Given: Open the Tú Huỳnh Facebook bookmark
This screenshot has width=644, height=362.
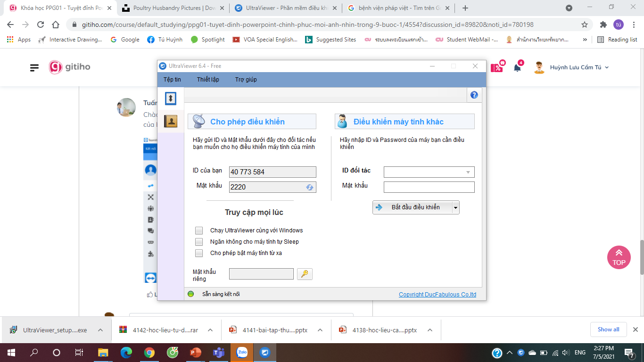Looking at the screenshot, I should pyautogui.click(x=165, y=40).
